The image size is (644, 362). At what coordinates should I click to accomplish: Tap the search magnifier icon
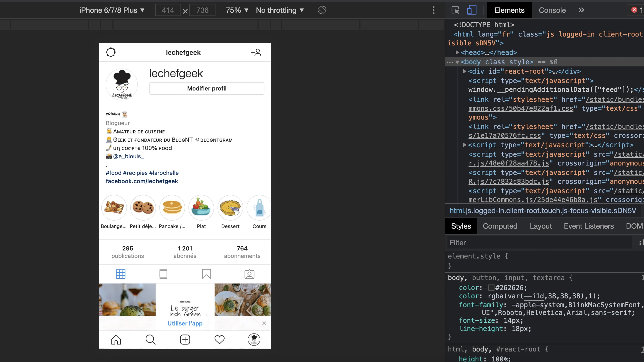click(x=150, y=340)
